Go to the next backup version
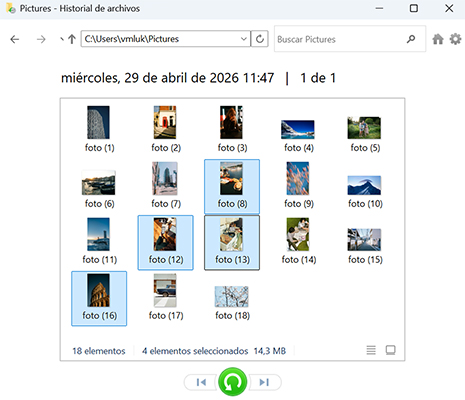This screenshot has width=465, height=400. point(265,382)
